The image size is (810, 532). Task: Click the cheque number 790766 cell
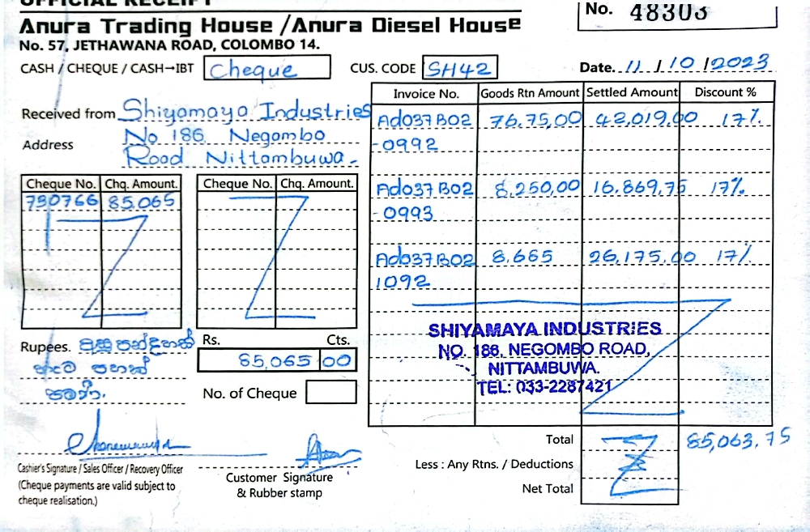(62, 200)
